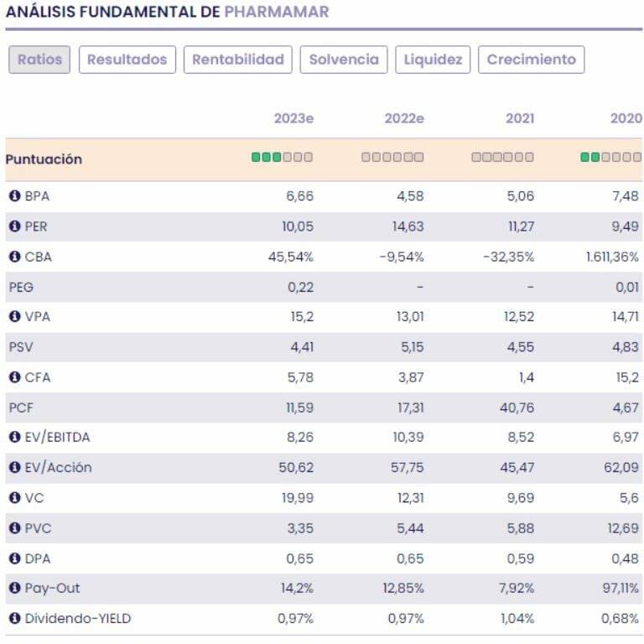Show info for the VPA ratio
The width and height of the screenshot is (644, 644).
[15, 317]
